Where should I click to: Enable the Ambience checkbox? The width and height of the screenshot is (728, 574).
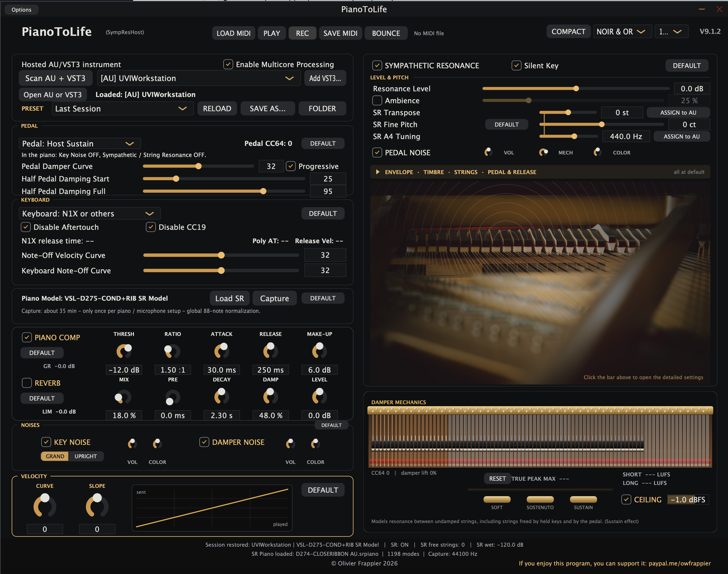pyautogui.click(x=377, y=100)
